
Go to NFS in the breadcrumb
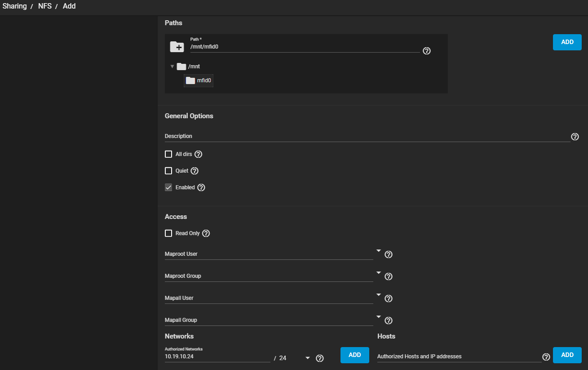pyautogui.click(x=45, y=6)
